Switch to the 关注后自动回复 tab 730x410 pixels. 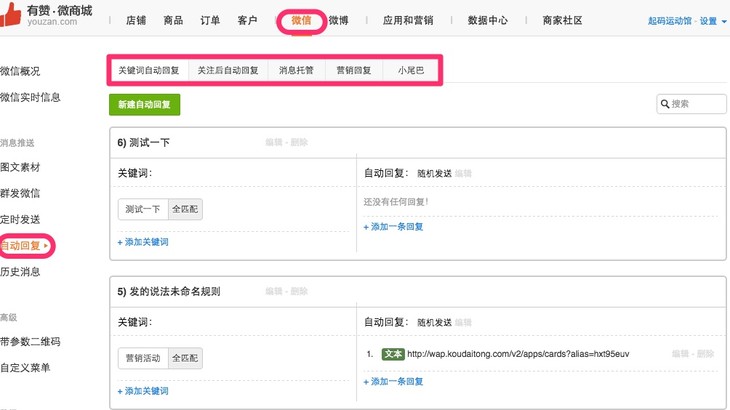coord(228,71)
